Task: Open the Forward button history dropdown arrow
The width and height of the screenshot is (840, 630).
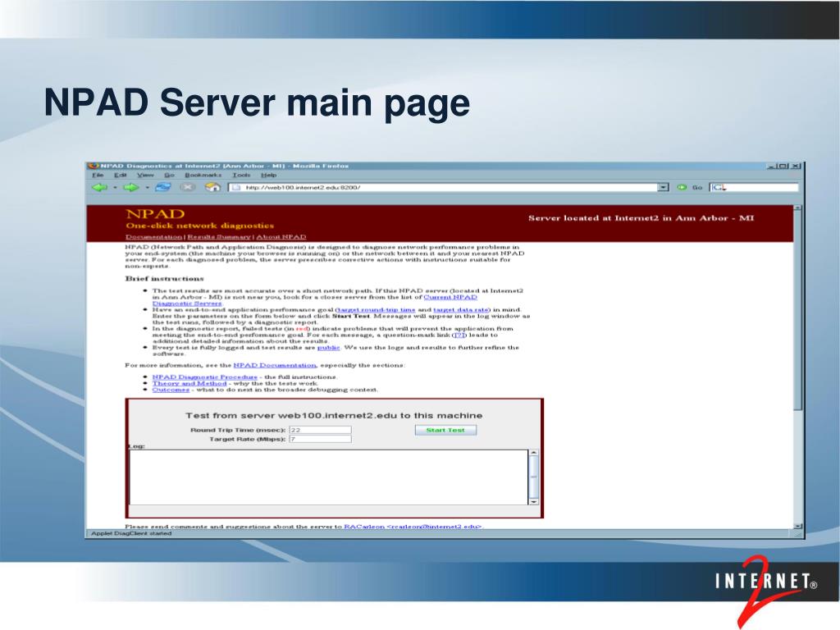Action: pyautogui.click(x=147, y=188)
